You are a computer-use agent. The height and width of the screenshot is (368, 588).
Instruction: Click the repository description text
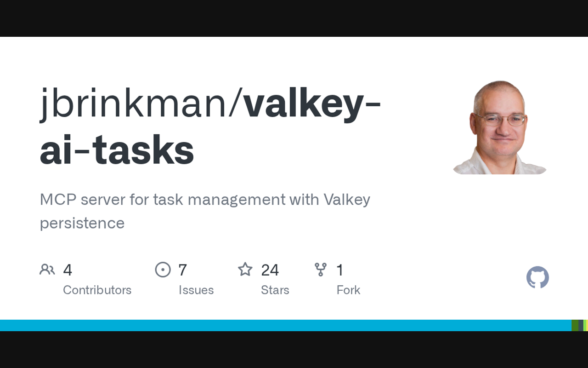pyautogui.click(x=205, y=211)
